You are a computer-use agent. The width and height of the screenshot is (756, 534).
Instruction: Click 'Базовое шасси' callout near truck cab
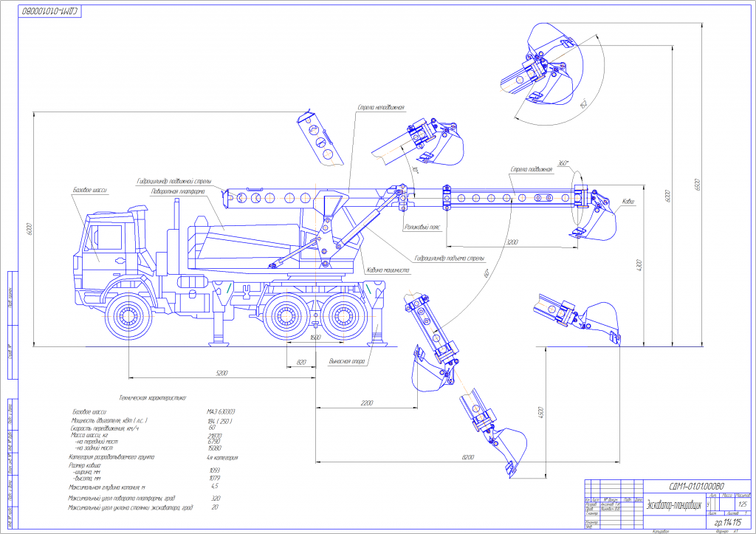tap(89, 191)
